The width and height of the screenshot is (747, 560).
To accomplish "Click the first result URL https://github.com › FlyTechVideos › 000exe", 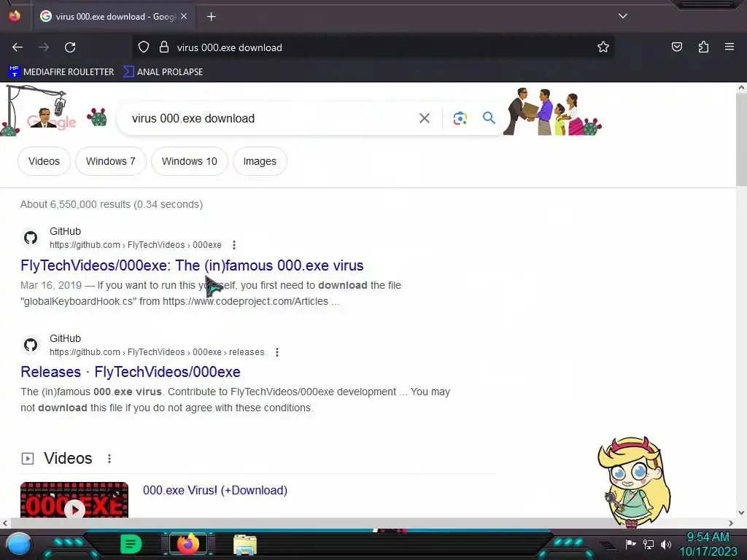I will [135, 245].
